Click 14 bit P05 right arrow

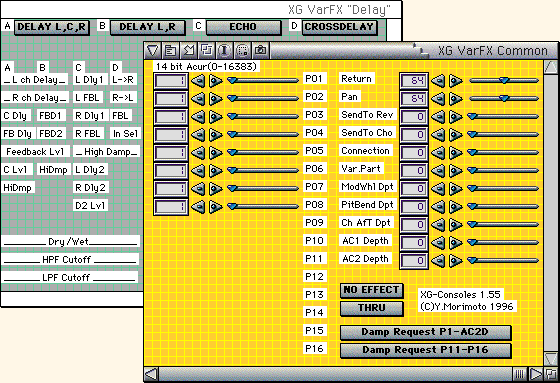coord(215,153)
